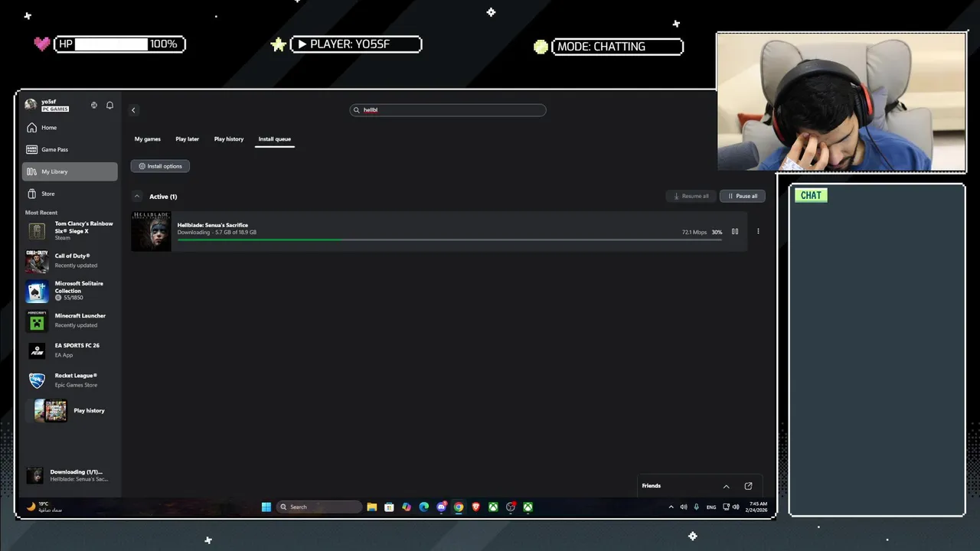Switch to the Install queue tab
Viewport: 980px width, 551px height.
click(275, 139)
